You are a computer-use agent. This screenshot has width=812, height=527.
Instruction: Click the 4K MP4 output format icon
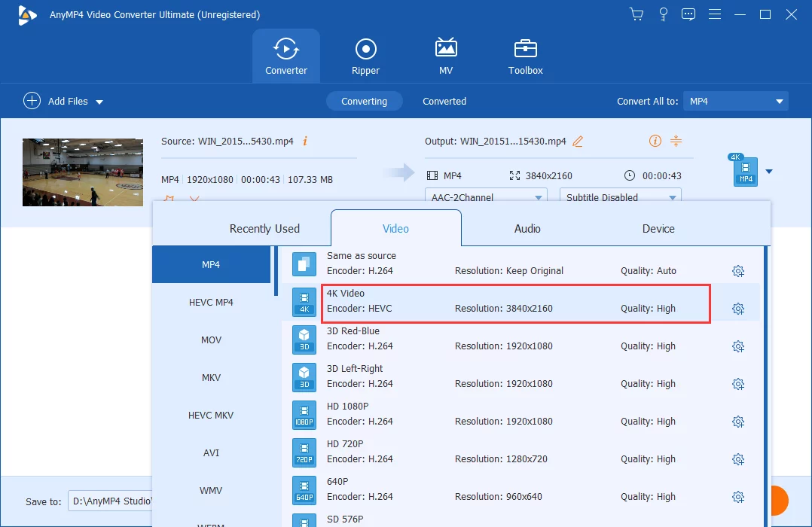click(x=745, y=170)
